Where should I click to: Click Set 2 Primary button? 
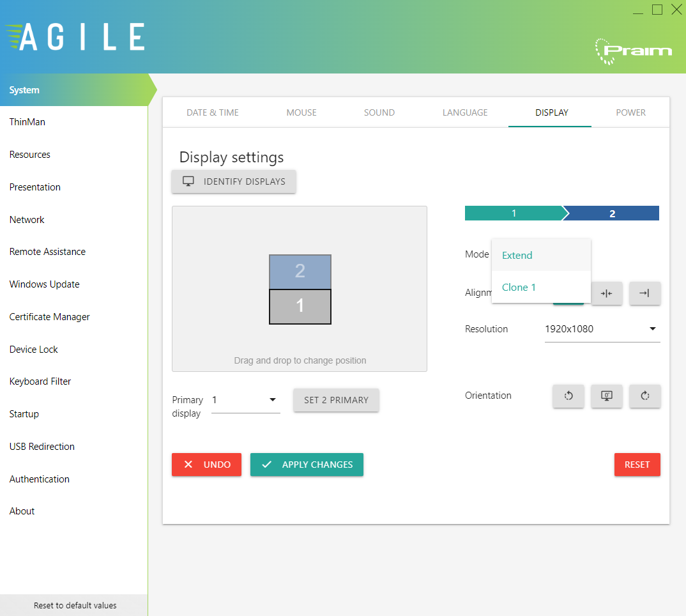[x=336, y=400]
